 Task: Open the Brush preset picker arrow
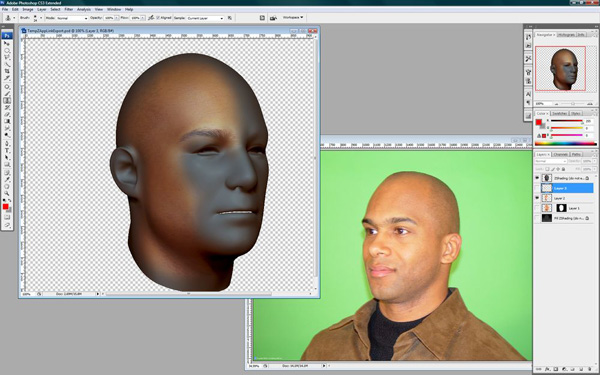[41, 18]
